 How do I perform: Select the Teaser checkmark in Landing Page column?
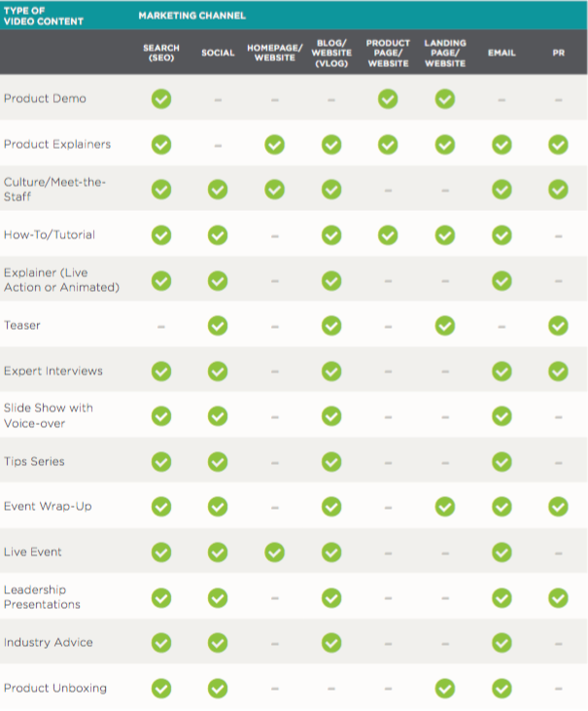(445, 326)
